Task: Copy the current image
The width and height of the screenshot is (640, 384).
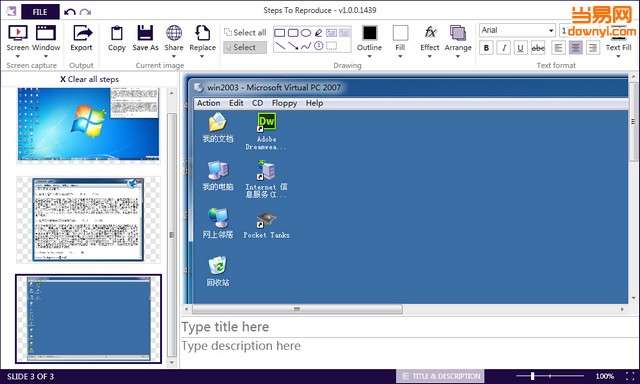Action: tap(117, 38)
